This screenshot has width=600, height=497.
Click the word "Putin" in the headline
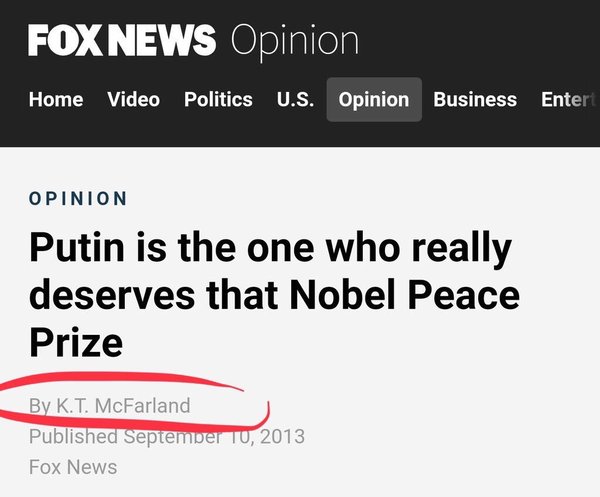(x=76, y=247)
